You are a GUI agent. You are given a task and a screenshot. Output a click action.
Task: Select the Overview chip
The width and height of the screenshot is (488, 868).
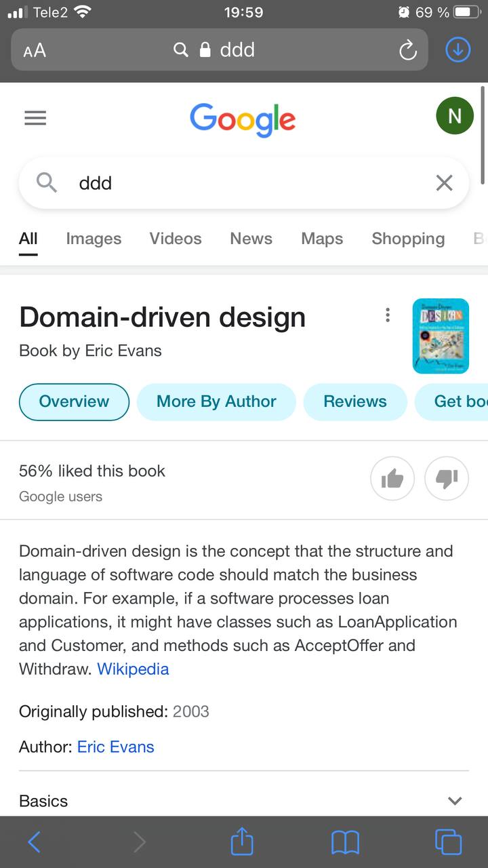74,401
